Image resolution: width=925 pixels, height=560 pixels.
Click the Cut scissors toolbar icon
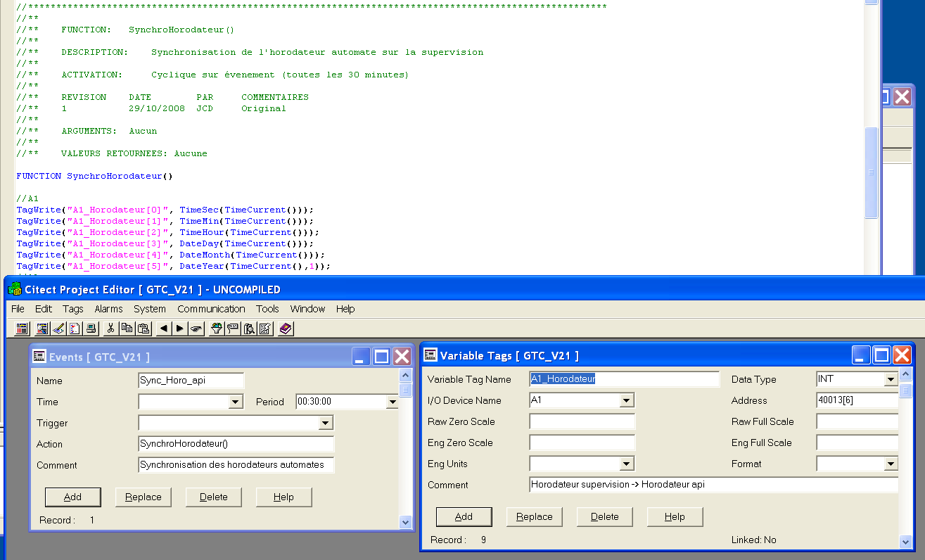(110, 329)
